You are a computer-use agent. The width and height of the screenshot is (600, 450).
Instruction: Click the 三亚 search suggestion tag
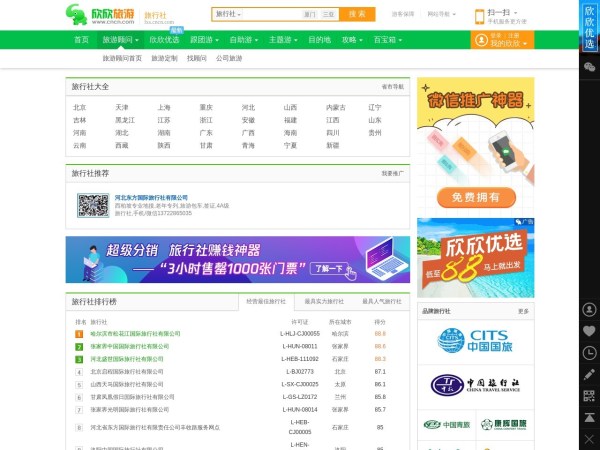[x=328, y=15]
